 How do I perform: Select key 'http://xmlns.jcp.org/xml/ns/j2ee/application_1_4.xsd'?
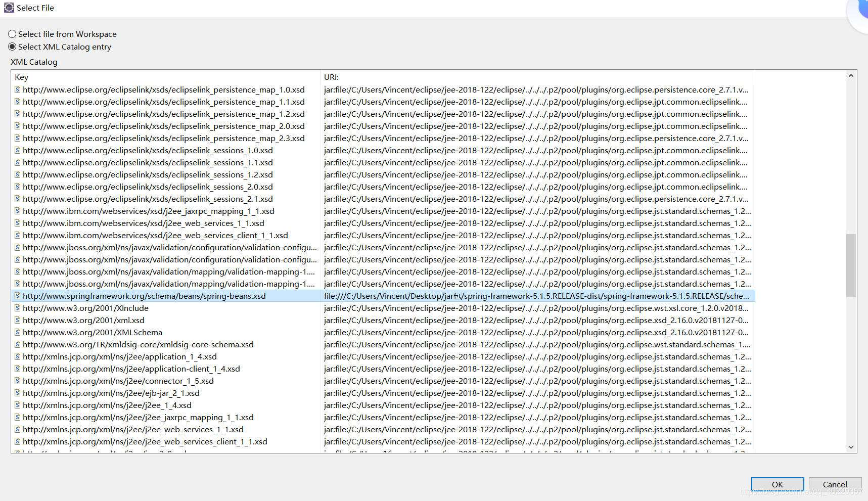pyautogui.click(x=120, y=357)
